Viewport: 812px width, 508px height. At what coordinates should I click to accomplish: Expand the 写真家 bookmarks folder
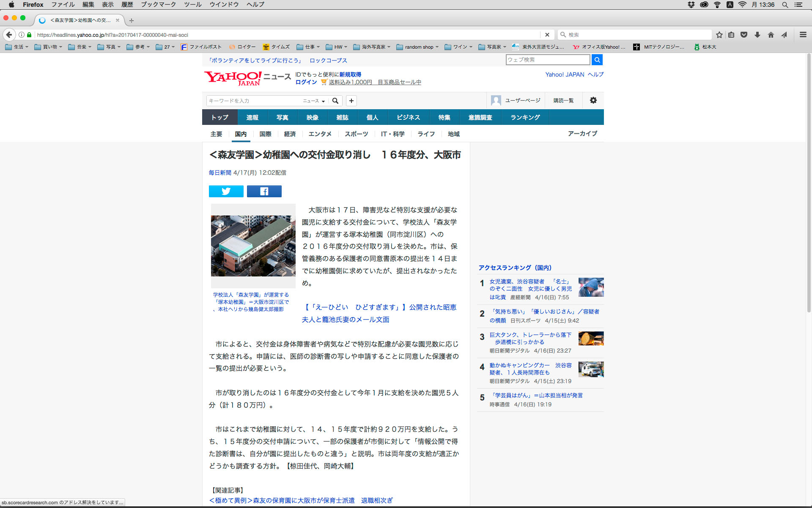(x=492, y=47)
